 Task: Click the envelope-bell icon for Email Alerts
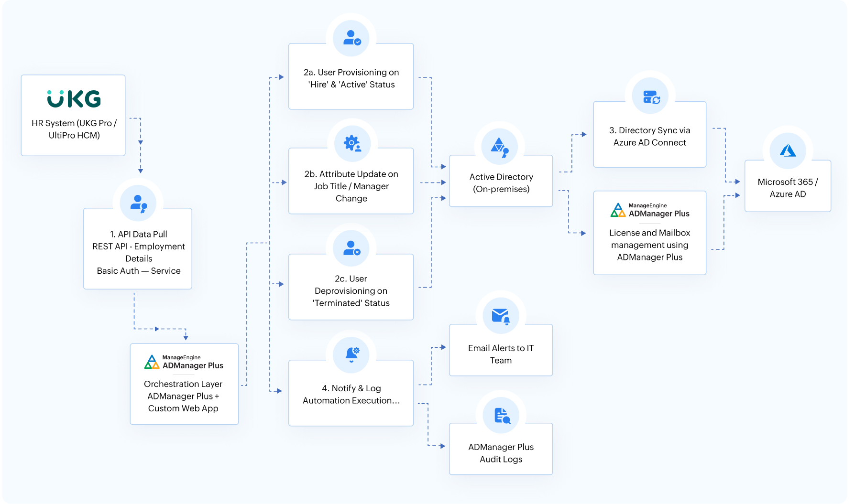coord(501,316)
